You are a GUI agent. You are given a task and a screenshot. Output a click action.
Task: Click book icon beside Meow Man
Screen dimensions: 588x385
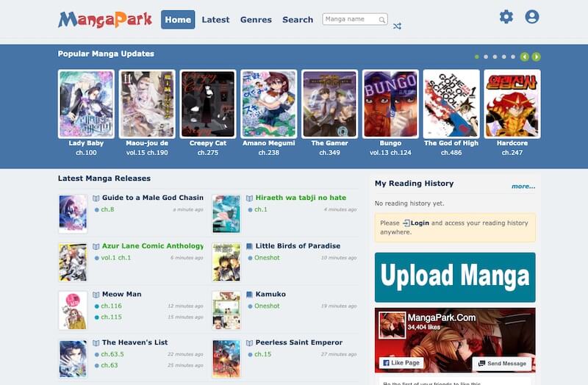click(96, 295)
